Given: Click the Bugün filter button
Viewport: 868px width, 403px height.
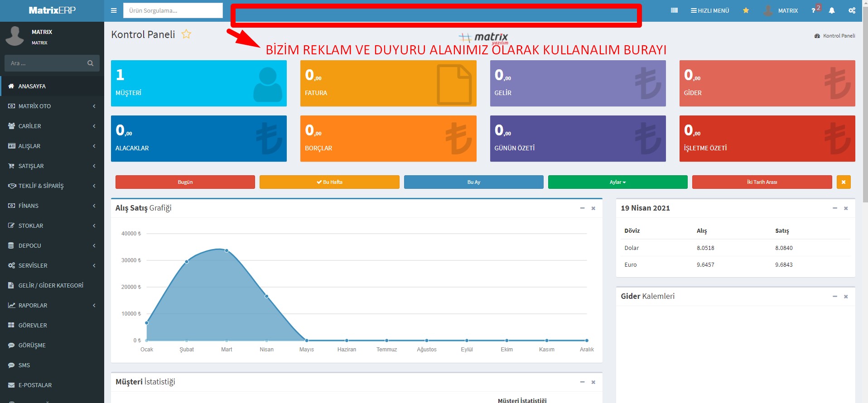Looking at the screenshot, I should tap(185, 182).
